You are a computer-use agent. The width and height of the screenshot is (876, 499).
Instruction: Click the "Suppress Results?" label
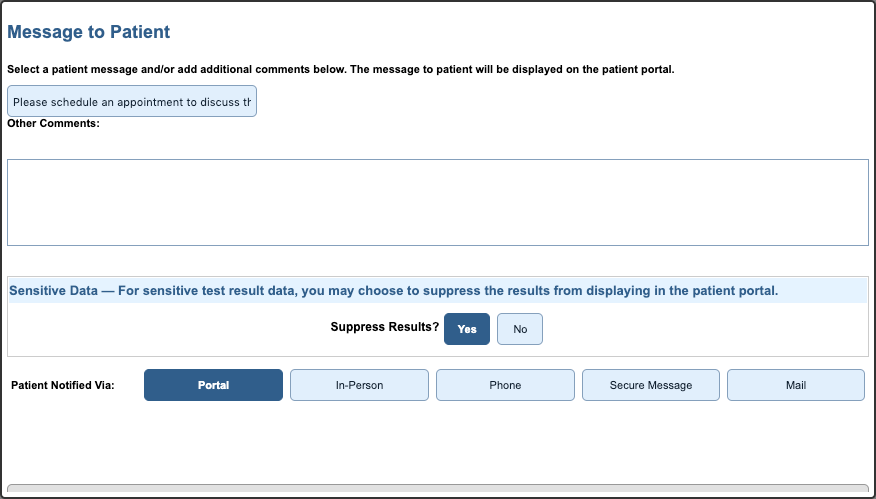tap(385, 327)
